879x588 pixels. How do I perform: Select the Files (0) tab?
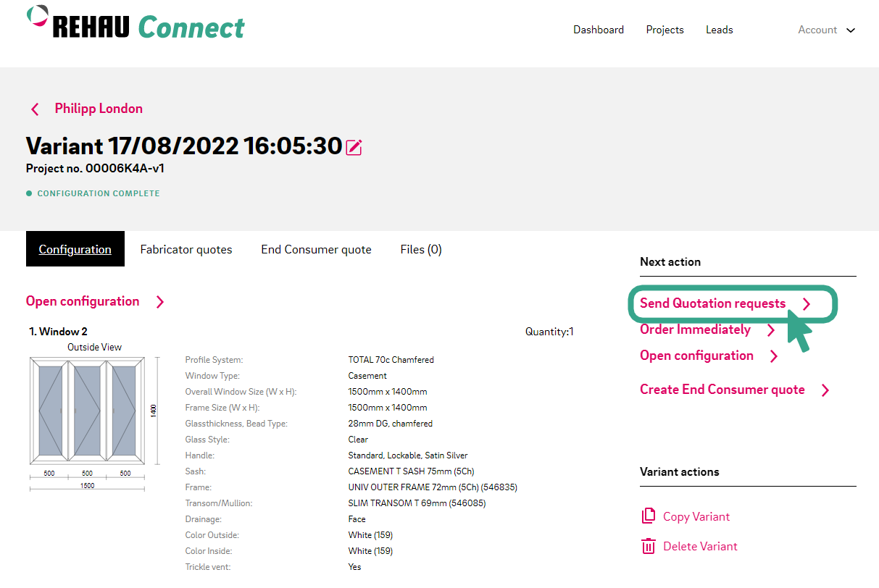pos(421,249)
